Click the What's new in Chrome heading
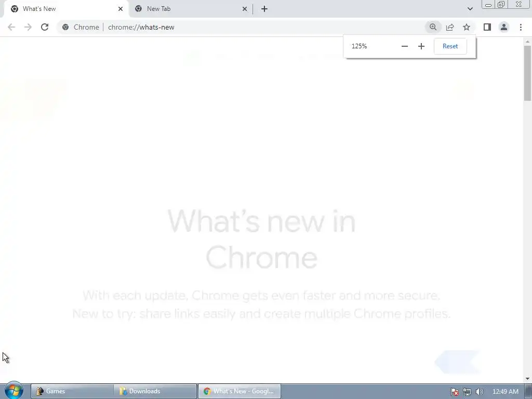This screenshot has width=532, height=399. [x=262, y=239]
